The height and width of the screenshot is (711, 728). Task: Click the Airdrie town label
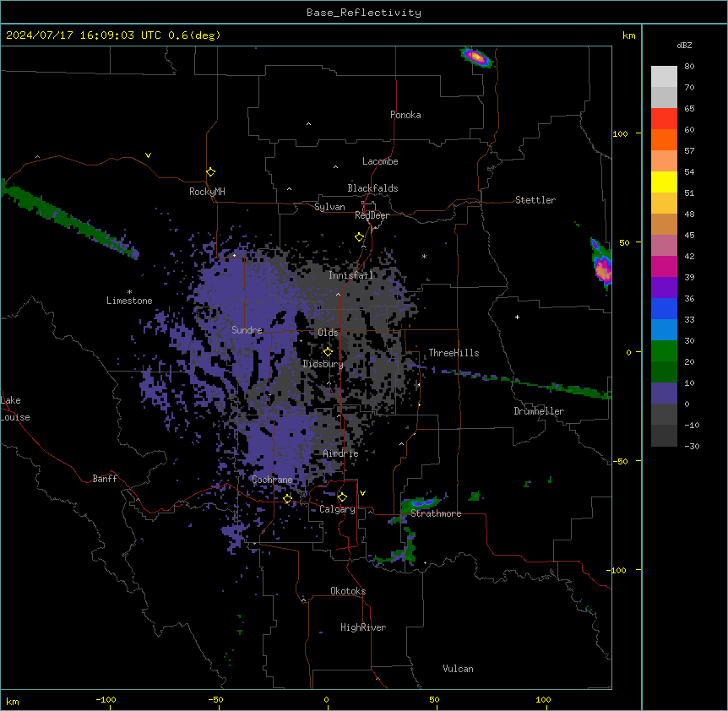[x=340, y=453]
